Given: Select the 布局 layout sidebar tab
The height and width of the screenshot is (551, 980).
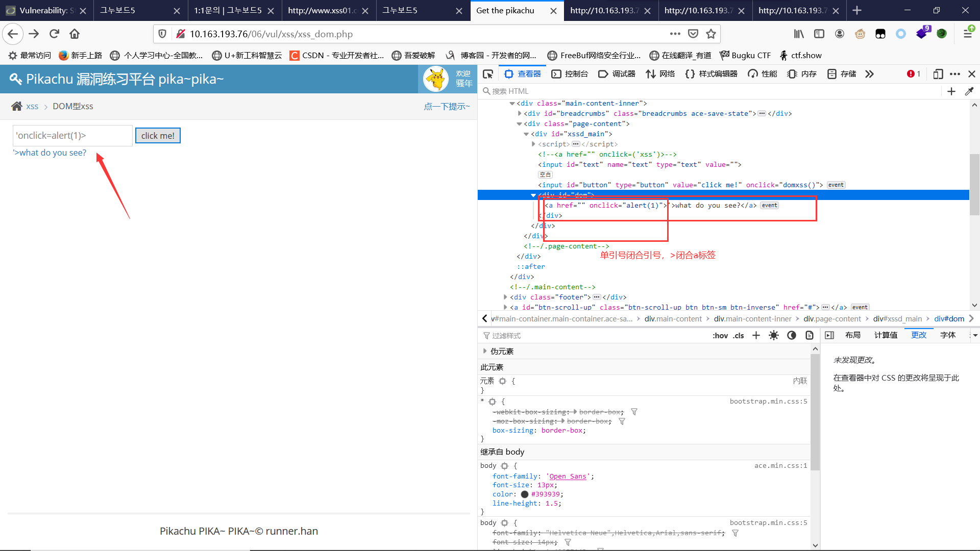Looking at the screenshot, I should point(853,335).
